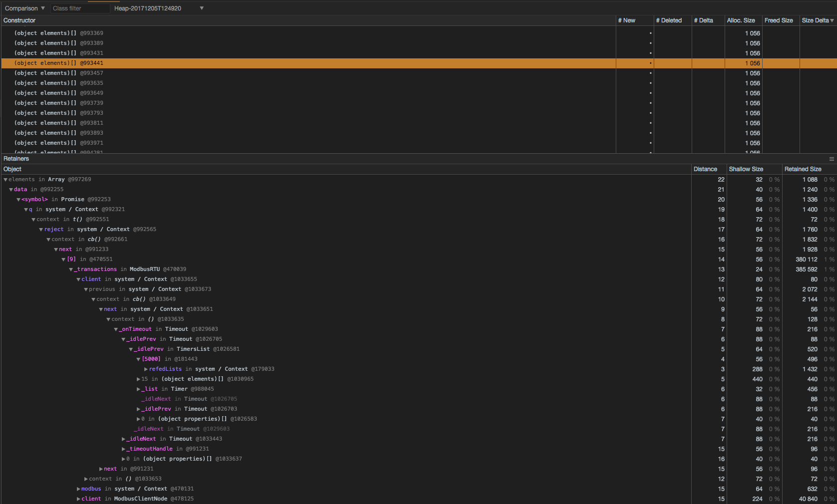Collapse the root 'elements in Array @997269' node
837x504 pixels.
(4, 179)
